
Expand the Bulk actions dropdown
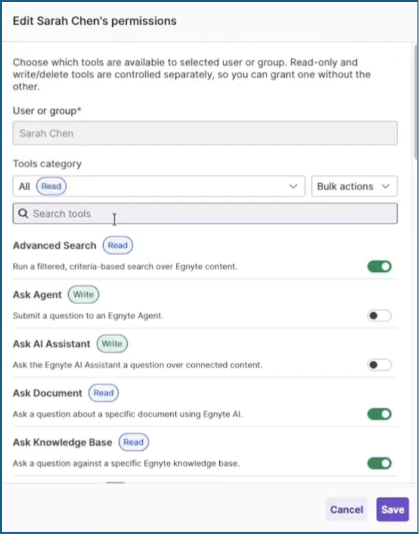coord(354,186)
